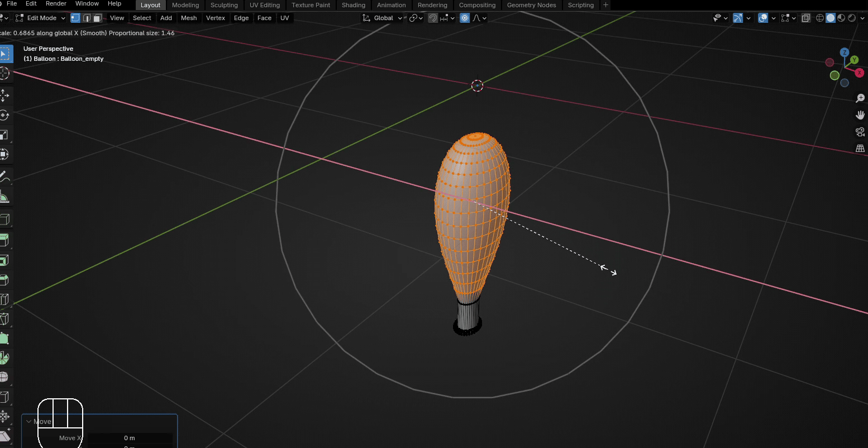Click the red X axis gizmo
The width and height of the screenshot is (868, 448).
click(x=860, y=73)
